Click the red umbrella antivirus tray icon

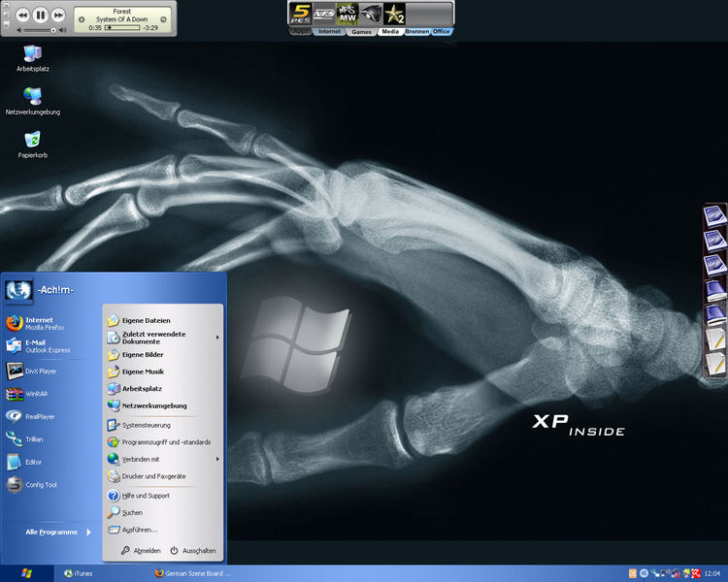tap(696, 573)
